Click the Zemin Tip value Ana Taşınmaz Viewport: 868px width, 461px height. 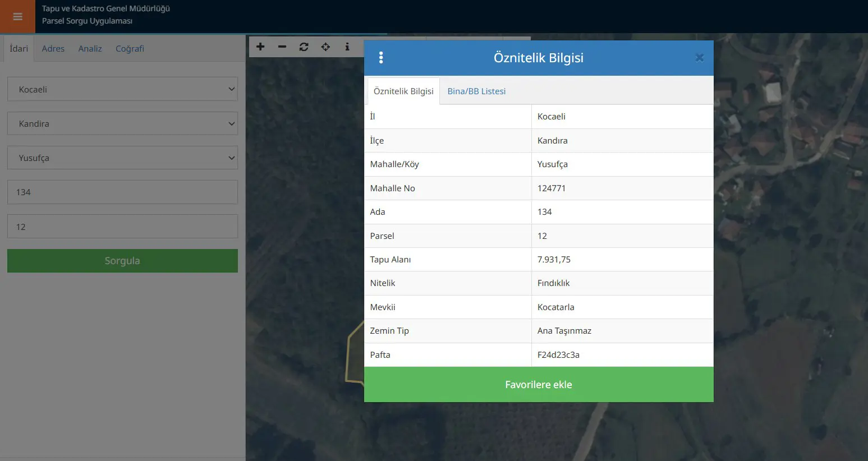(x=564, y=331)
